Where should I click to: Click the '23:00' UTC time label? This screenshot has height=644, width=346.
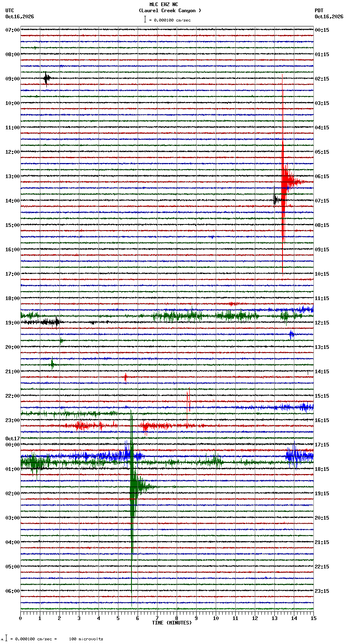(13, 420)
